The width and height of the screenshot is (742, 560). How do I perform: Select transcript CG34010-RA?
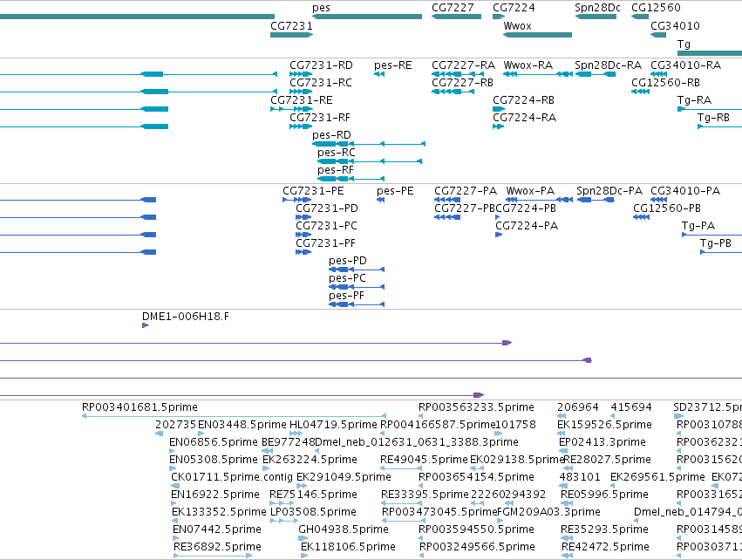click(x=658, y=74)
